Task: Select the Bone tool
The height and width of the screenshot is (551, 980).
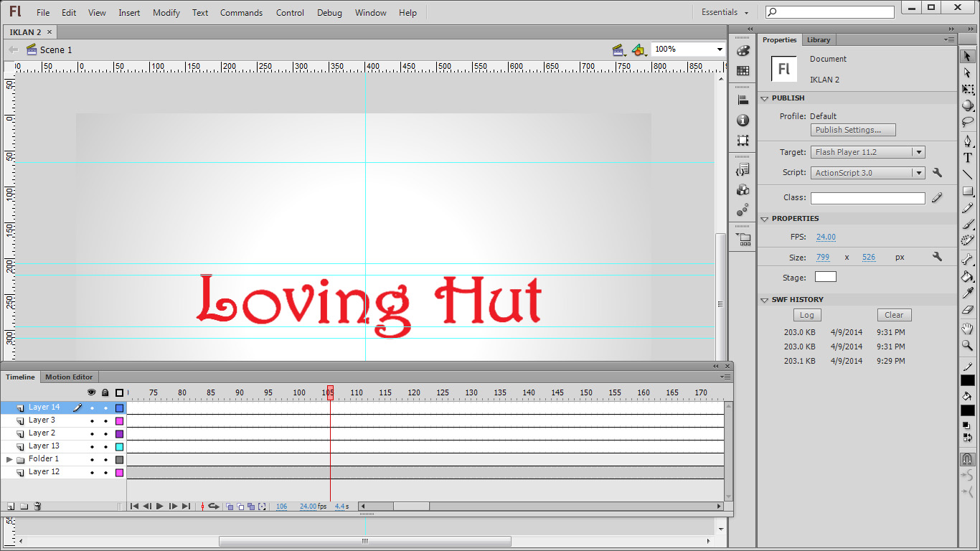Action: tap(967, 260)
